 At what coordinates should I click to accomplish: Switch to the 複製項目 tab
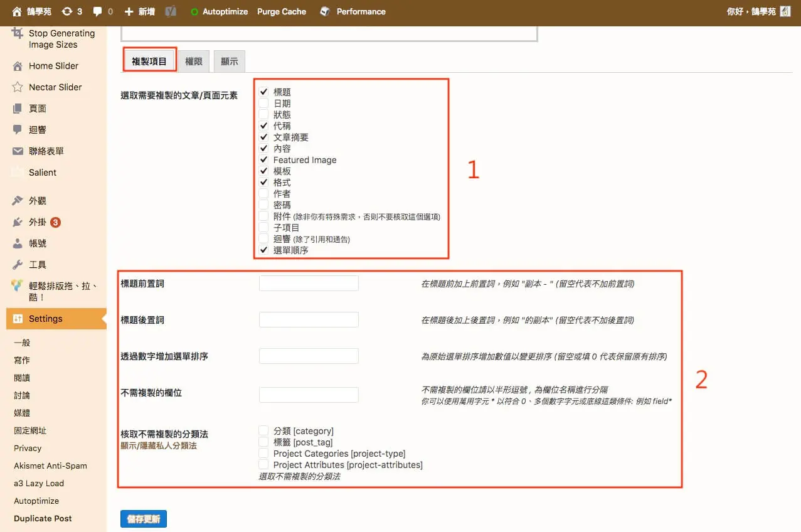coord(149,61)
